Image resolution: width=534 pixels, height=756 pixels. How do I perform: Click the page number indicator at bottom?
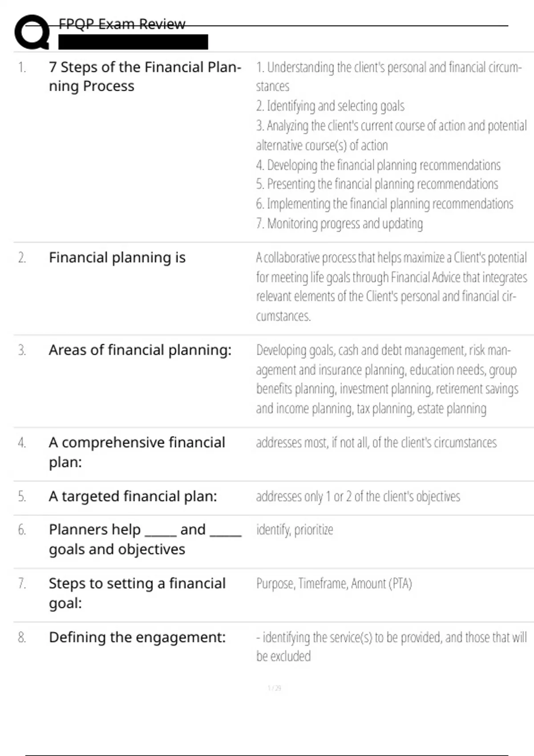coord(274,688)
